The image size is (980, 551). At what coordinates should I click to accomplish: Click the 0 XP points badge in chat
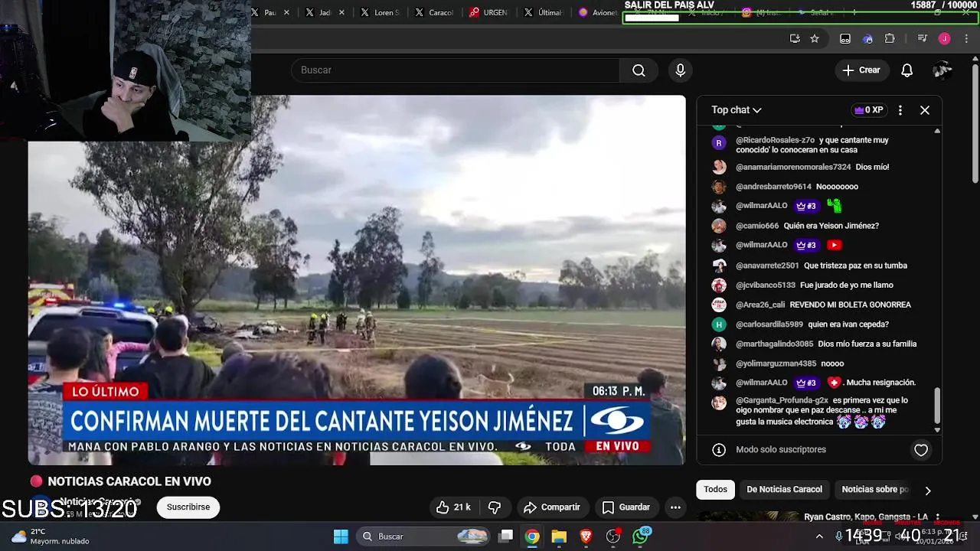click(x=869, y=110)
